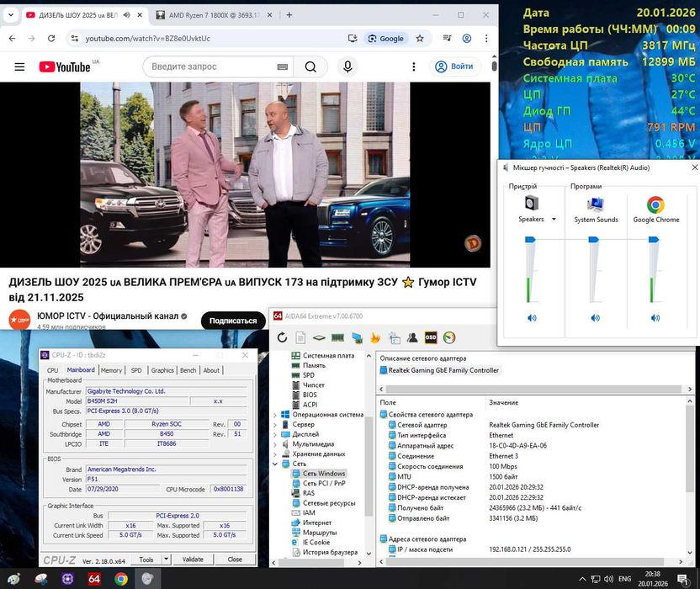
Task: Click the Google Chrome volume slider
Action: [655, 241]
